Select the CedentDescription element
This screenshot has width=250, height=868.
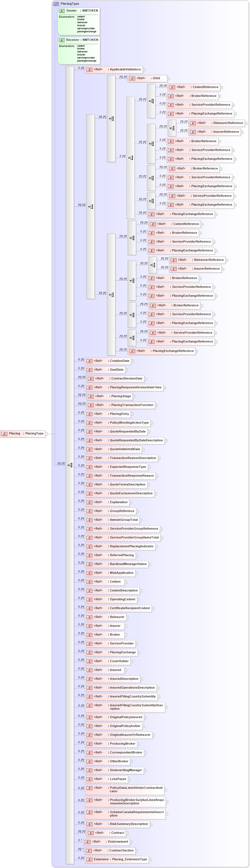click(x=112, y=591)
